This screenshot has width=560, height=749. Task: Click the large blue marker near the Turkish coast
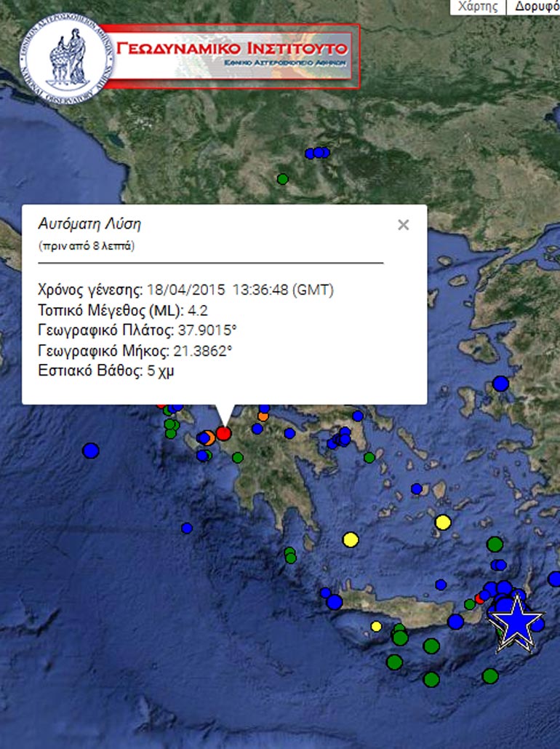[500, 383]
